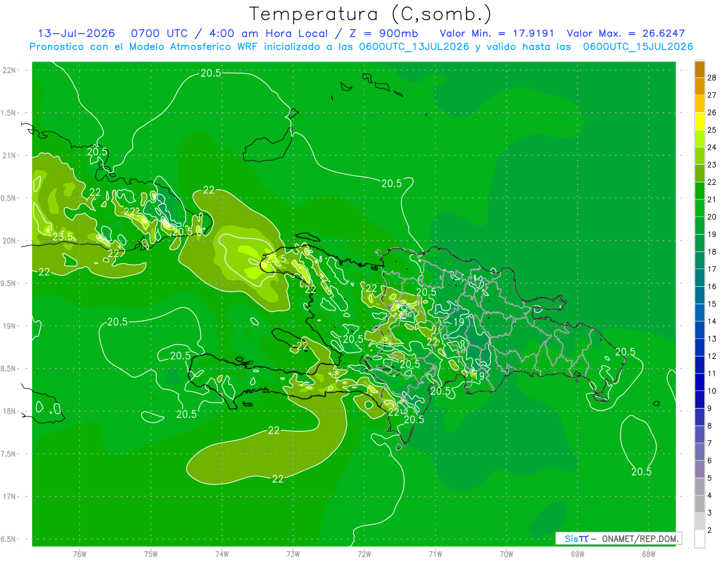This screenshot has width=728, height=562.
Task: Click the 'ONAMET/REP.DOM.' credit label
Action: [639, 538]
